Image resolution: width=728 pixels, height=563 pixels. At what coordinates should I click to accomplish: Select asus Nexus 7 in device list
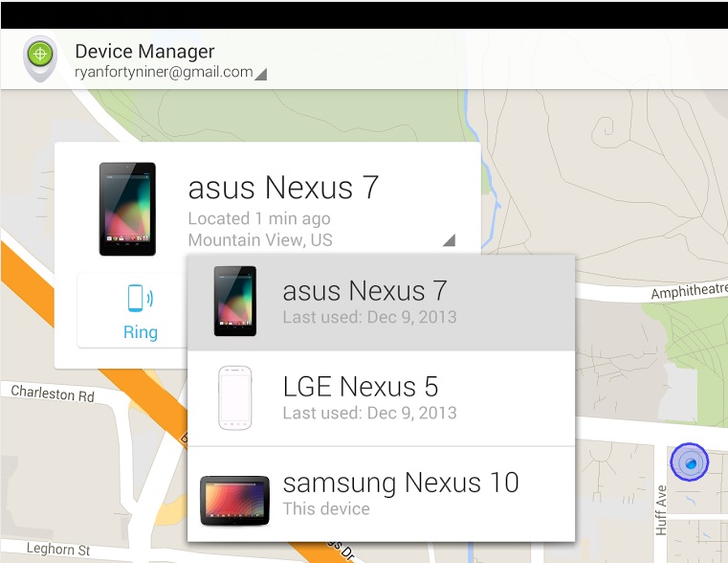pos(381,303)
